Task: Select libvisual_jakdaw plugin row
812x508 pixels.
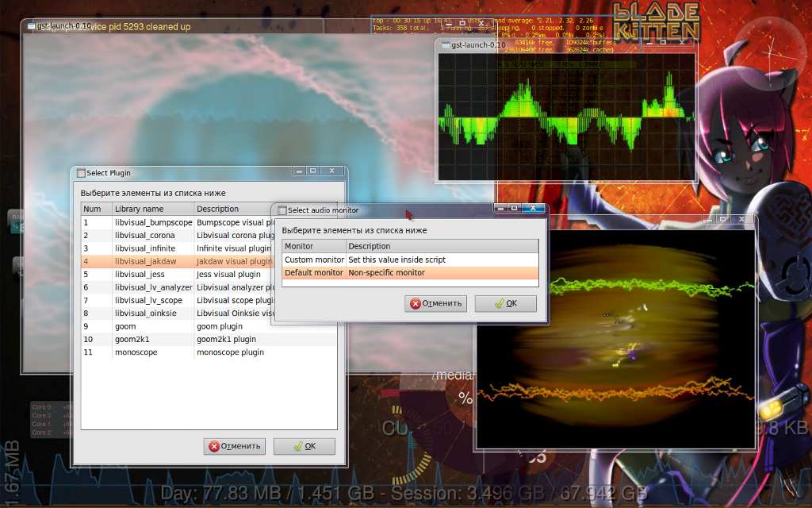Action: click(x=177, y=261)
